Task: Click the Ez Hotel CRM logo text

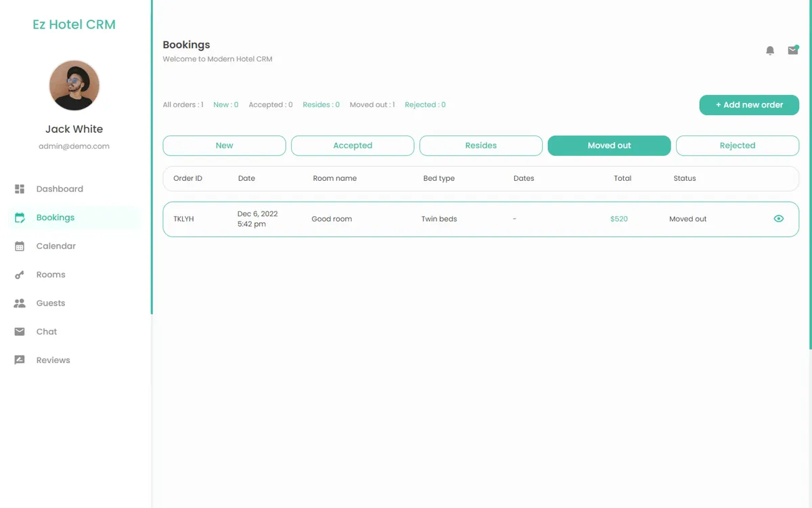Action: coord(74,24)
